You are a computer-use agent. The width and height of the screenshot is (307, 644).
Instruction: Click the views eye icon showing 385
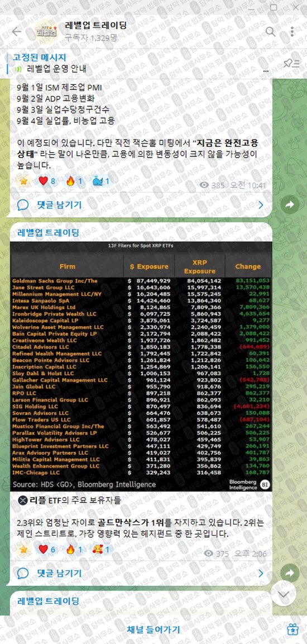coord(204,185)
